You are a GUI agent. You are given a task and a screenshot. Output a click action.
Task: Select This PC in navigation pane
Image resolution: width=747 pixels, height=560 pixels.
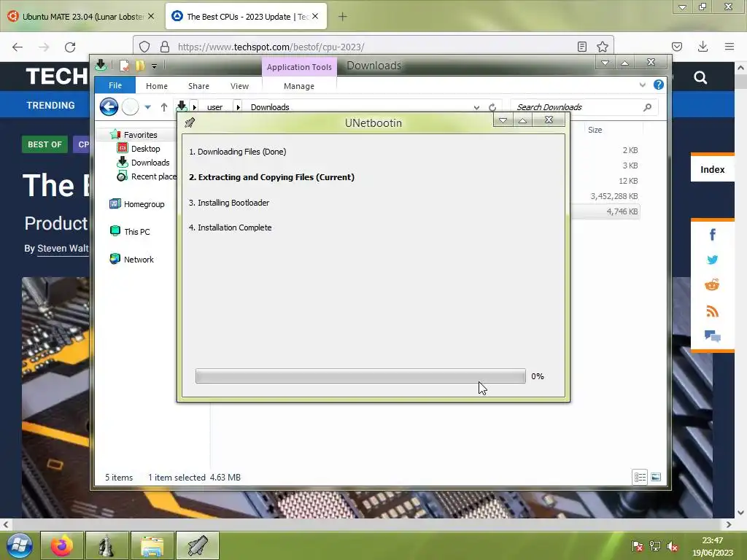[136, 232]
